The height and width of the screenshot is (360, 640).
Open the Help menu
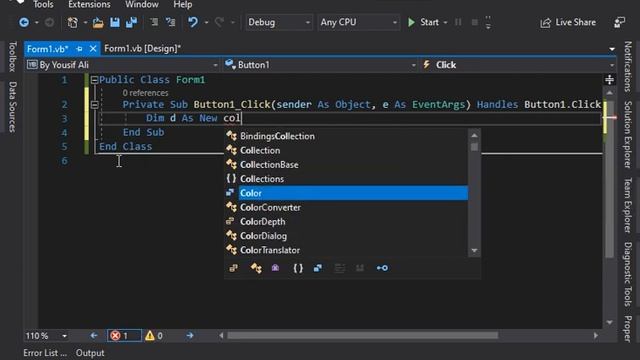182,4
